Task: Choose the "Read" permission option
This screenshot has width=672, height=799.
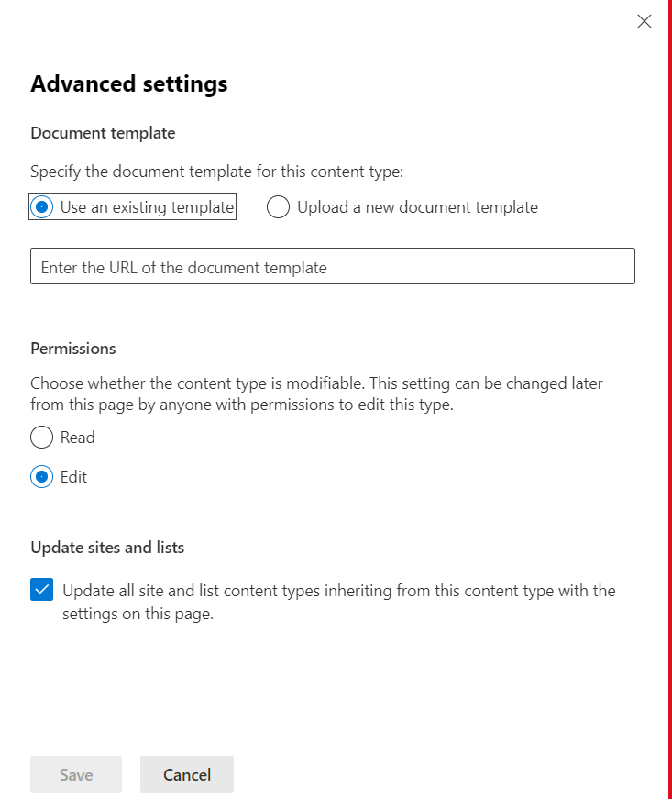Action: coord(40,438)
